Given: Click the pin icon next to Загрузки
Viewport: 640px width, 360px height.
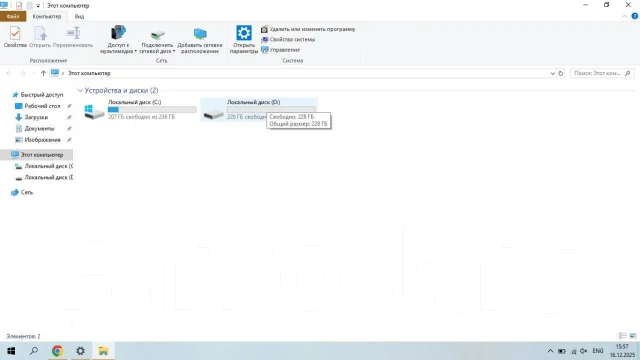Looking at the screenshot, I should (69, 118).
